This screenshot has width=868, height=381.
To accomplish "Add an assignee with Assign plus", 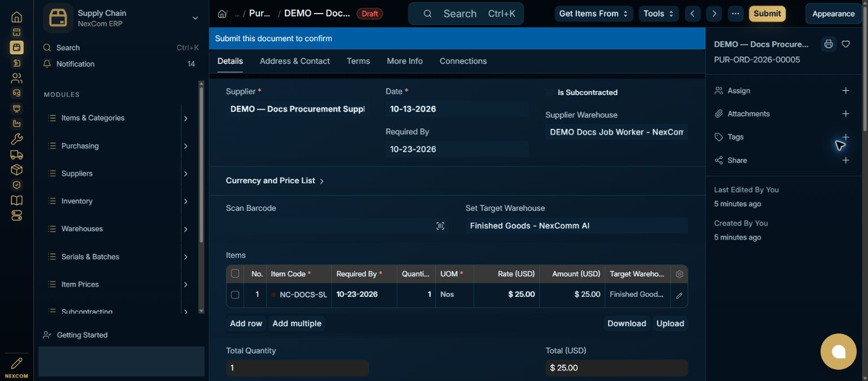I will [845, 90].
